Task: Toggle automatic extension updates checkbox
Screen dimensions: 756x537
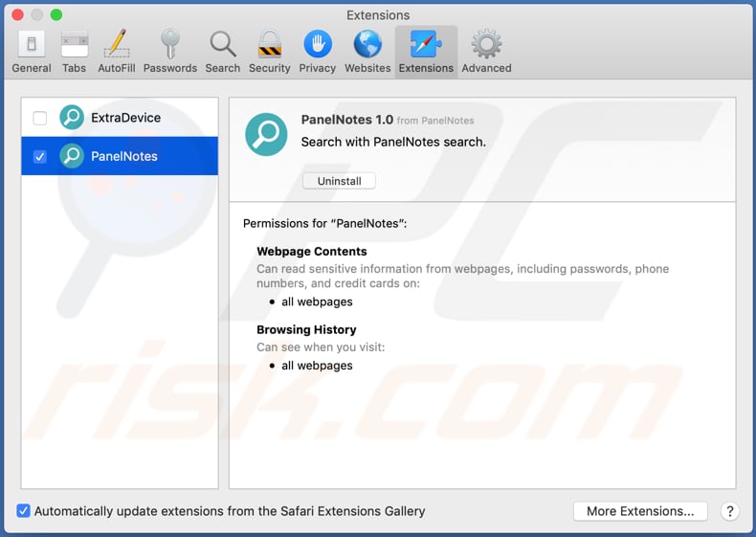Action: (24, 511)
